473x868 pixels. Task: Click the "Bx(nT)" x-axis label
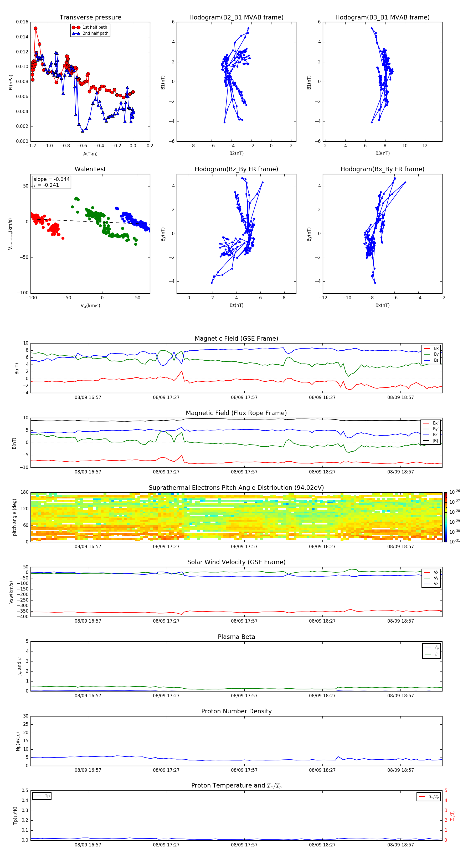click(382, 305)
